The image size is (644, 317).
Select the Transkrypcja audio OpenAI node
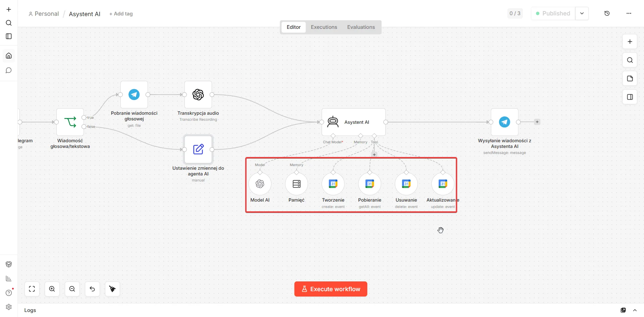[x=198, y=95]
